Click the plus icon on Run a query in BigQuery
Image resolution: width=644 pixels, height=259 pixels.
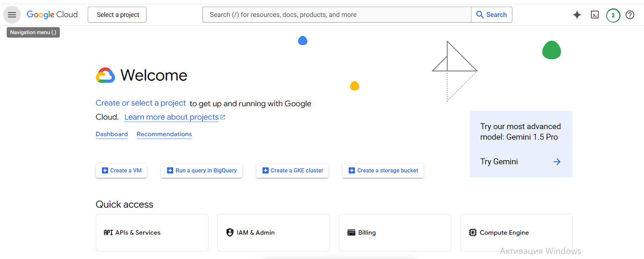coord(170,171)
